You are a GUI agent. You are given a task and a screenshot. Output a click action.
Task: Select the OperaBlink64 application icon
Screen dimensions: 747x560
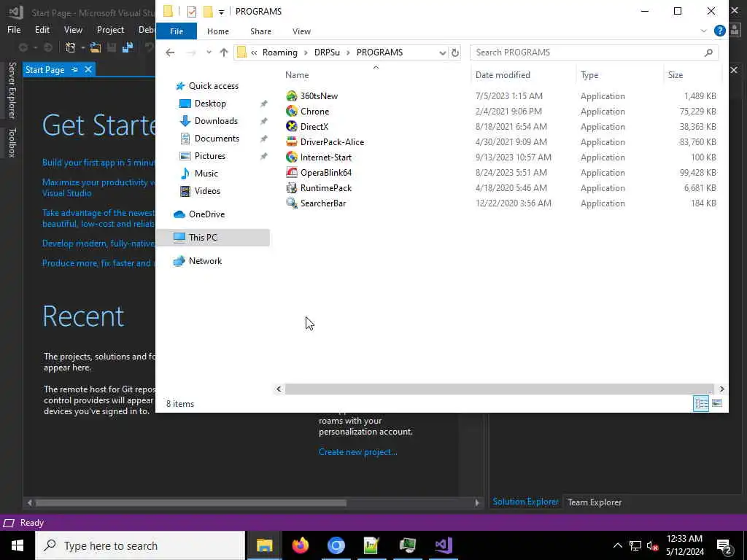(292, 172)
